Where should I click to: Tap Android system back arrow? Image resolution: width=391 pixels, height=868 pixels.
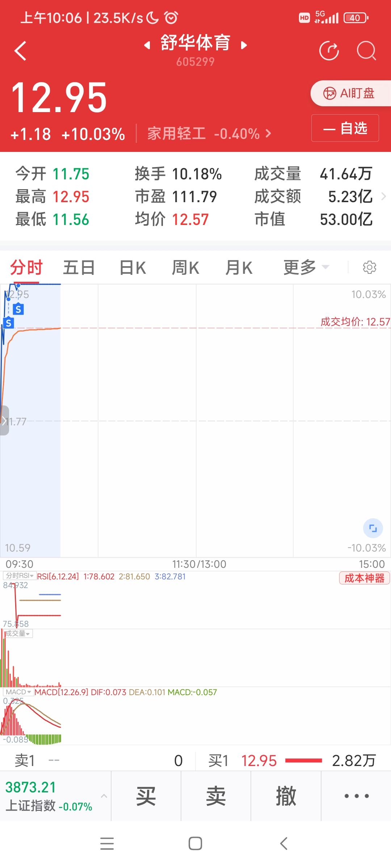point(284,843)
